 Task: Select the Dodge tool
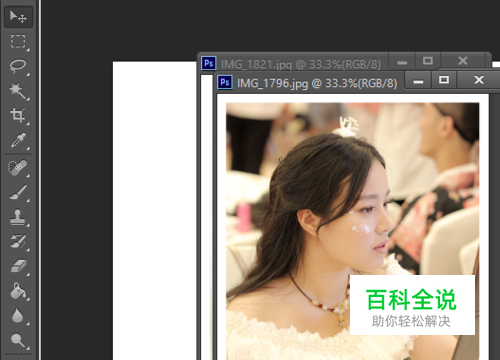[18, 341]
